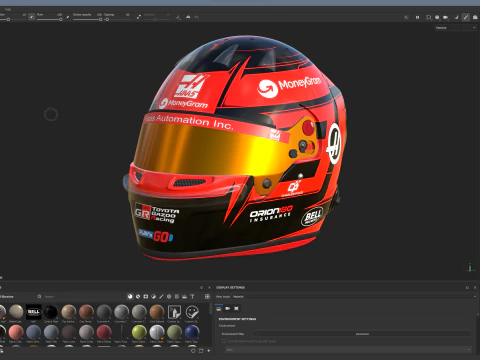The image size is (480, 360).
Task: Select the pink fabric material sphere
Action: (16, 332)
